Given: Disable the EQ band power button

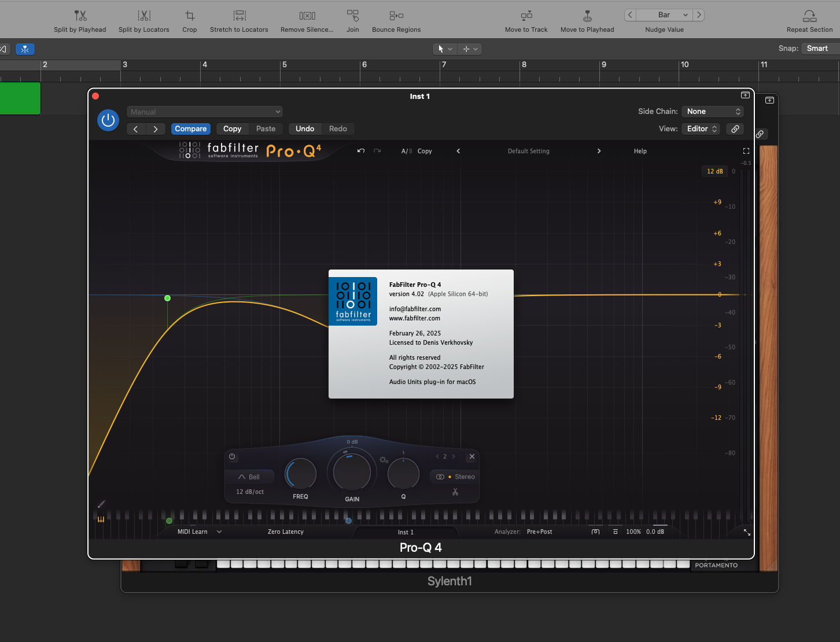Looking at the screenshot, I should [x=232, y=456].
